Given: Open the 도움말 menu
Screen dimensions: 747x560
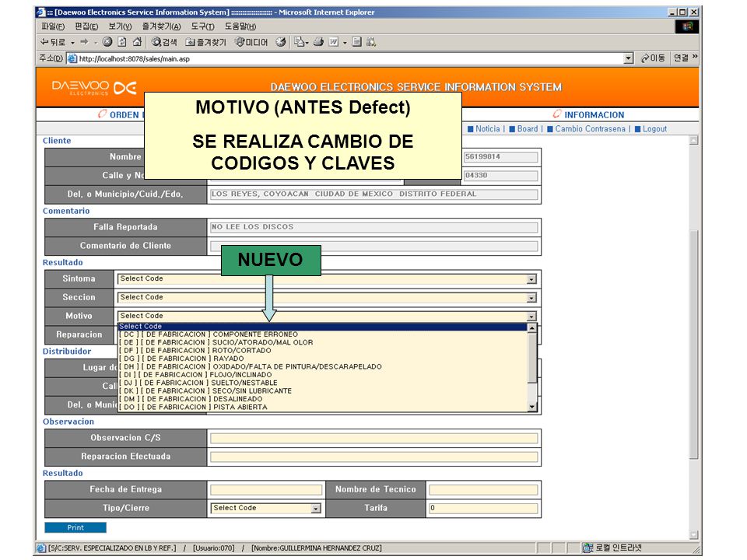Looking at the screenshot, I should click(240, 26).
